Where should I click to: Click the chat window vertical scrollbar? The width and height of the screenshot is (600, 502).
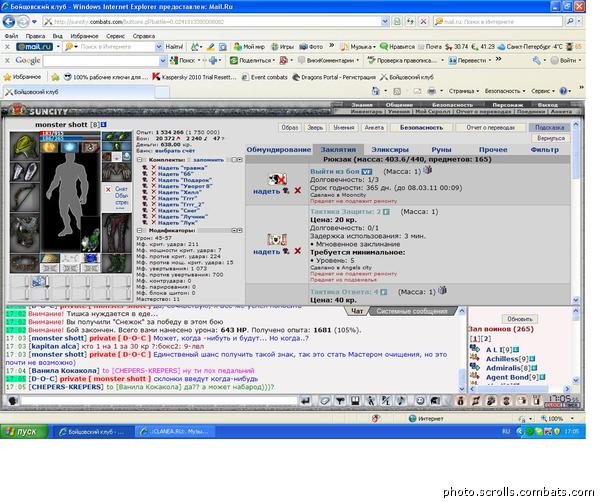[462, 350]
